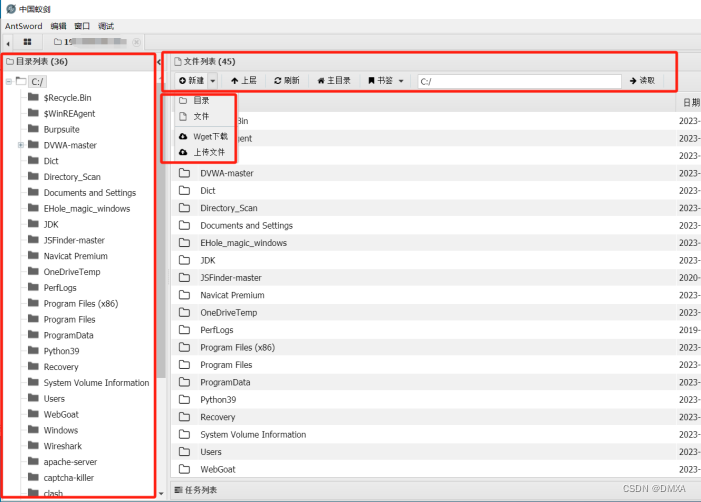
Task: Open the 调试 menu
Action: click(106, 26)
